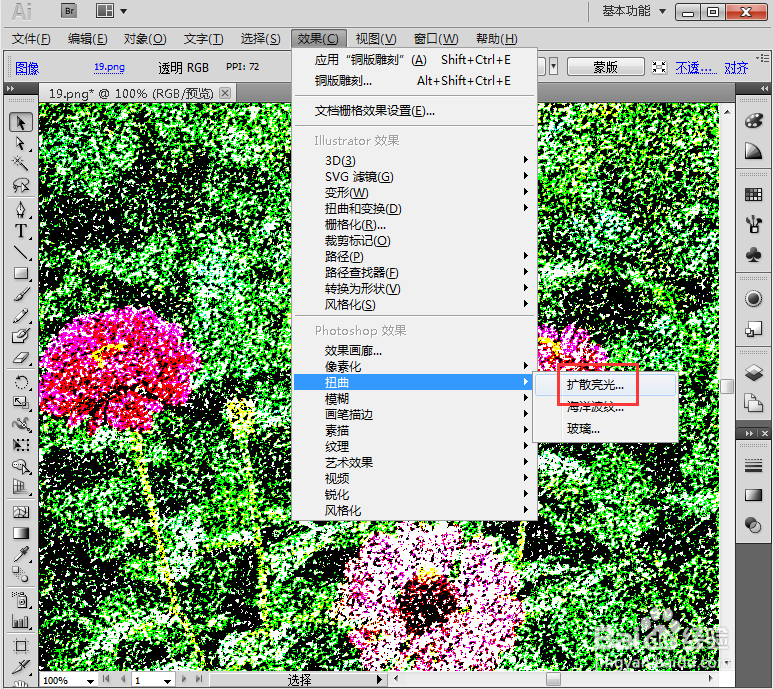Open the control bar options menu
Image resolution: width=774 pixels, height=689 pixels.
coord(763,58)
